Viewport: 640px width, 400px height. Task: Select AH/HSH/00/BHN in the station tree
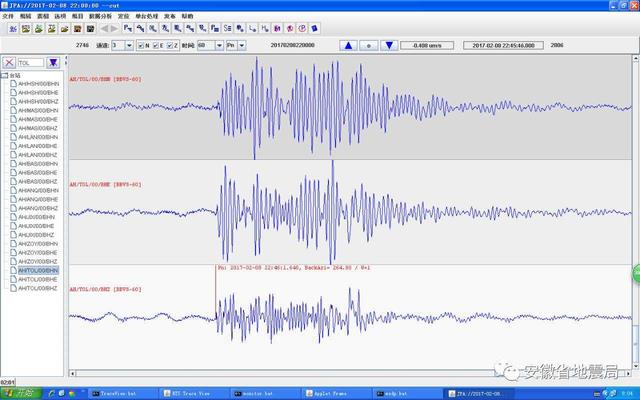[38, 84]
